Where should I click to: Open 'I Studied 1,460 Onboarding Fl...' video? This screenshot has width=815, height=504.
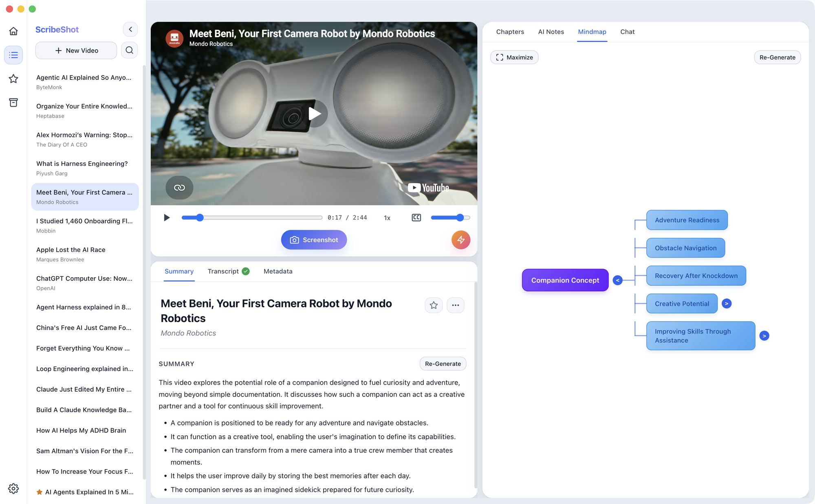pos(85,226)
